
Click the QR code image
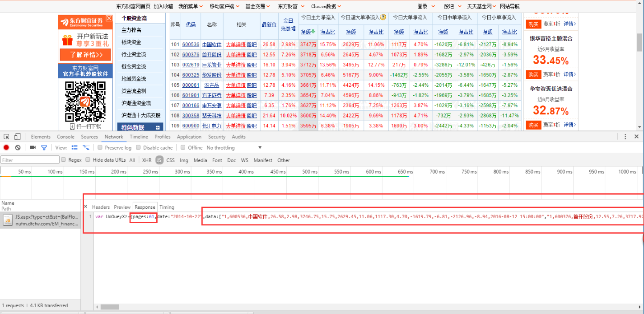(85, 101)
